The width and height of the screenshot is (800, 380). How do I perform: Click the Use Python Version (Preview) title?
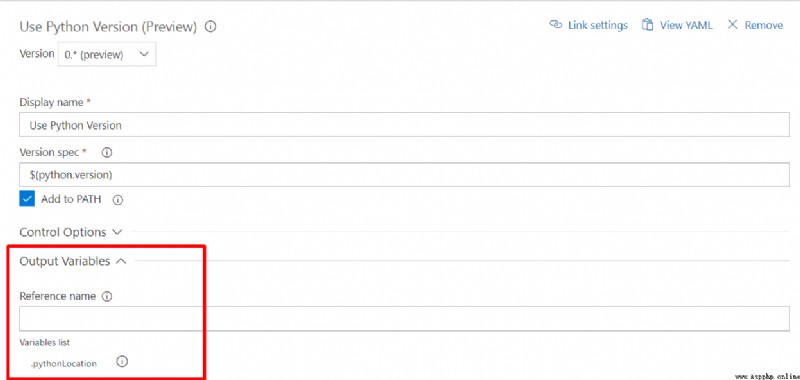tap(108, 27)
